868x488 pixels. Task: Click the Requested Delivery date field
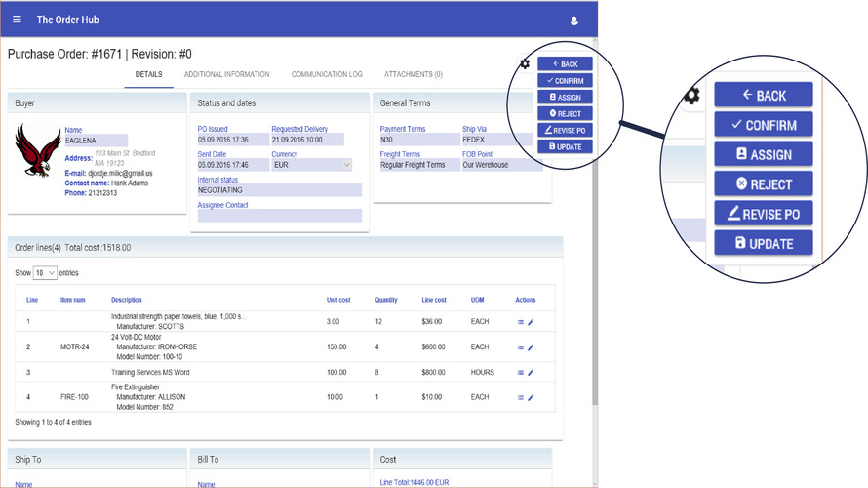coord(308,140)
